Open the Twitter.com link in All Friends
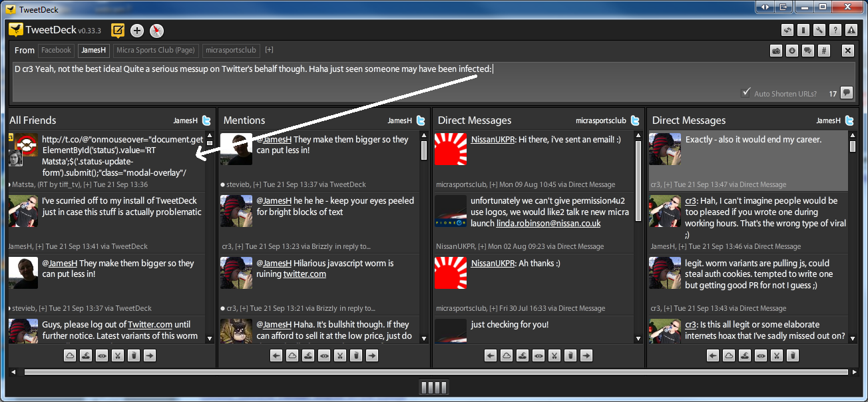Viewport: 868px width, 402px height. click(150, 324)
